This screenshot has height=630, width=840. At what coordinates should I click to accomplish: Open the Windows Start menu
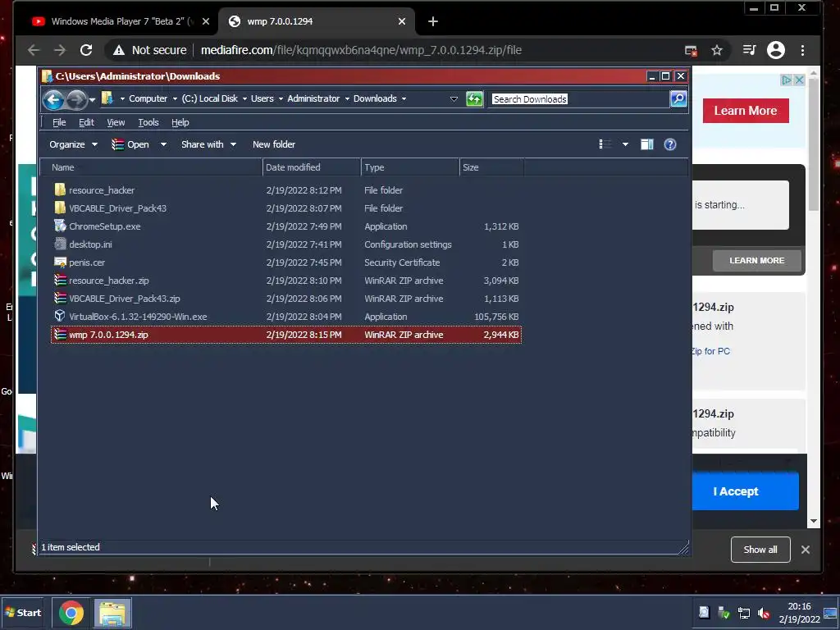pyautogui.click(x=22, y=613)
